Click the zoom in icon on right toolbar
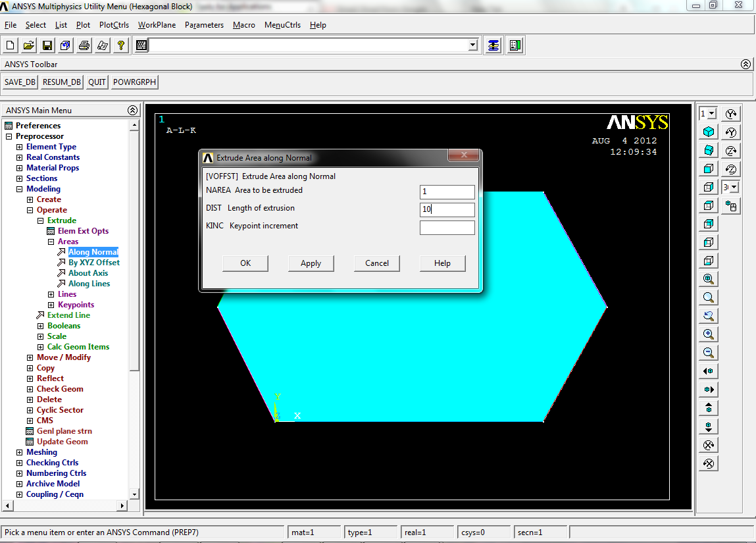This screenshot has height=543, width=756. coord(708,334)
